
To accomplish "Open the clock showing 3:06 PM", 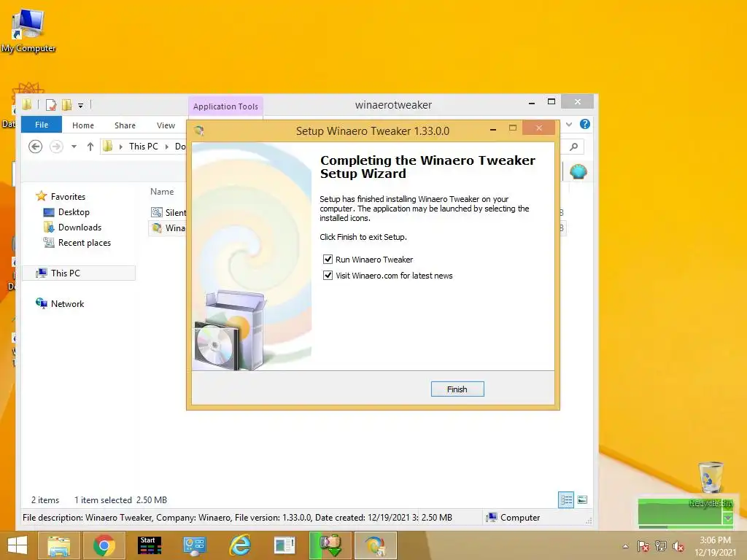I will 715,546.
